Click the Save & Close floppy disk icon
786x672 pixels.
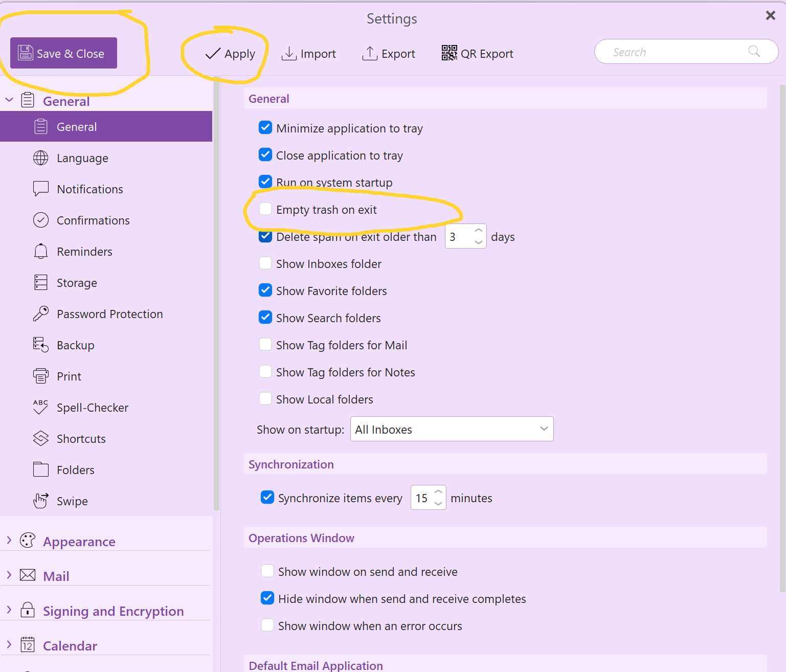click(26, 53)
